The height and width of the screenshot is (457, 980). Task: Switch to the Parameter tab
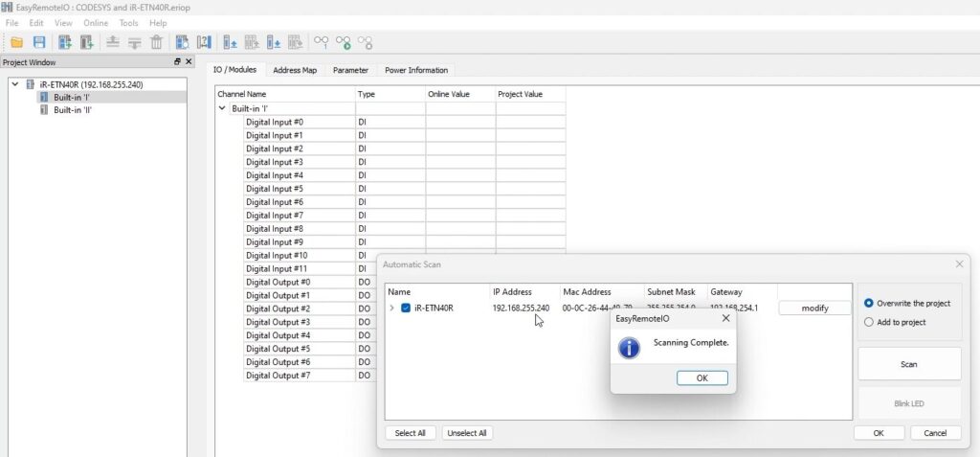point(350,70)
